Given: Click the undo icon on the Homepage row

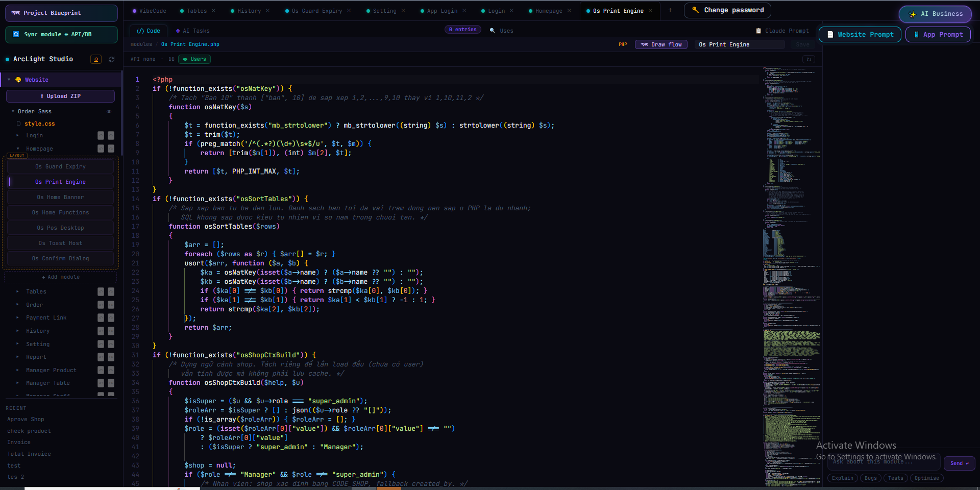Looking at the screenshot, I should tap(101, 149).
